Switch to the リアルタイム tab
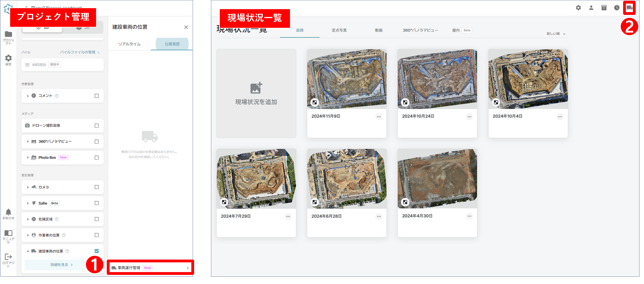644x284 pixels. tap(129, 44)
